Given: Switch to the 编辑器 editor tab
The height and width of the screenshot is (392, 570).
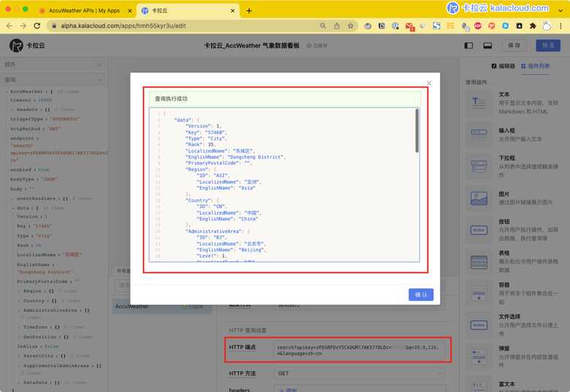Looking at the screenshot, I should (x=503, y=66).
